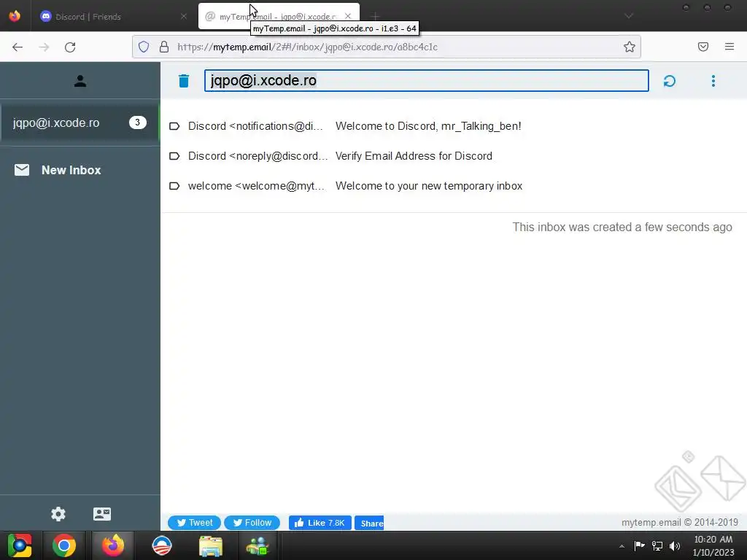Click label icon on temporary inbox welcome row
This screenshot has height=560, width=747.
(x=174, y=186)
